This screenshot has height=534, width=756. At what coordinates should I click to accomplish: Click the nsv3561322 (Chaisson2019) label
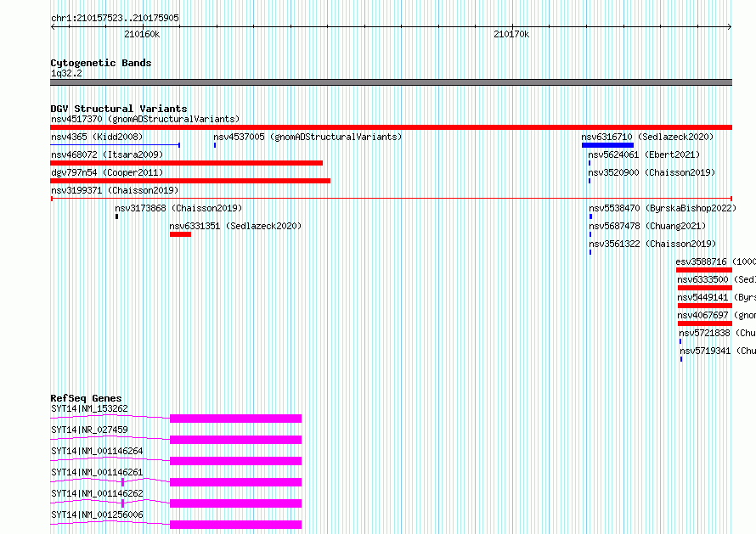pyautogui.click(x=652, y=244)
